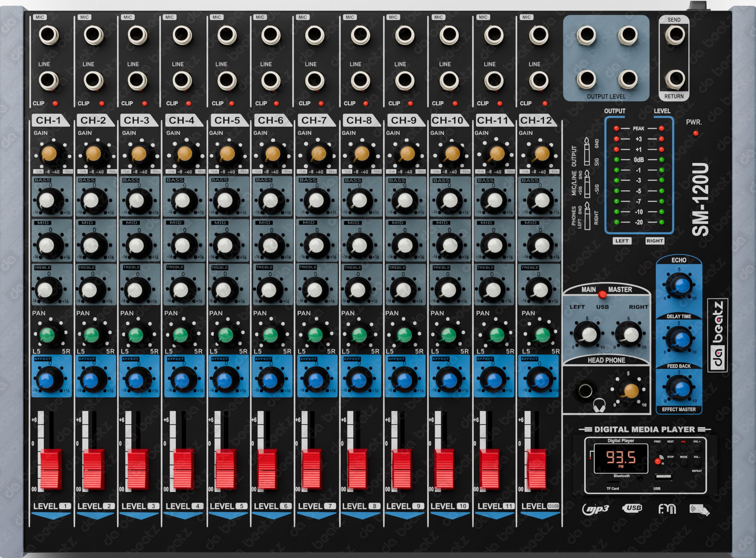Hit the VOL - button

click(697, 463)
